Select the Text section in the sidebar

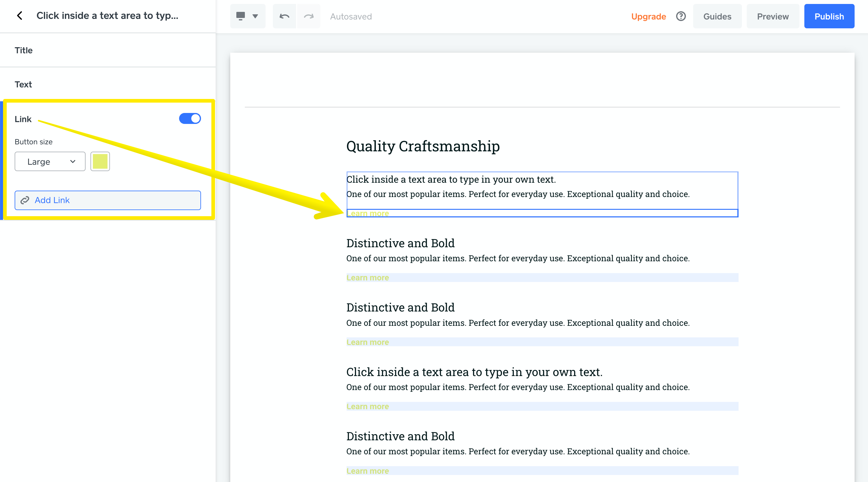tap(23, 84)
